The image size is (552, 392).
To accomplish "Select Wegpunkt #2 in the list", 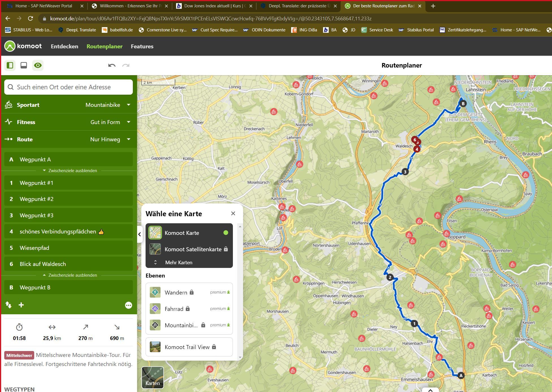I will pyautogui.click(x=68, y=199).
